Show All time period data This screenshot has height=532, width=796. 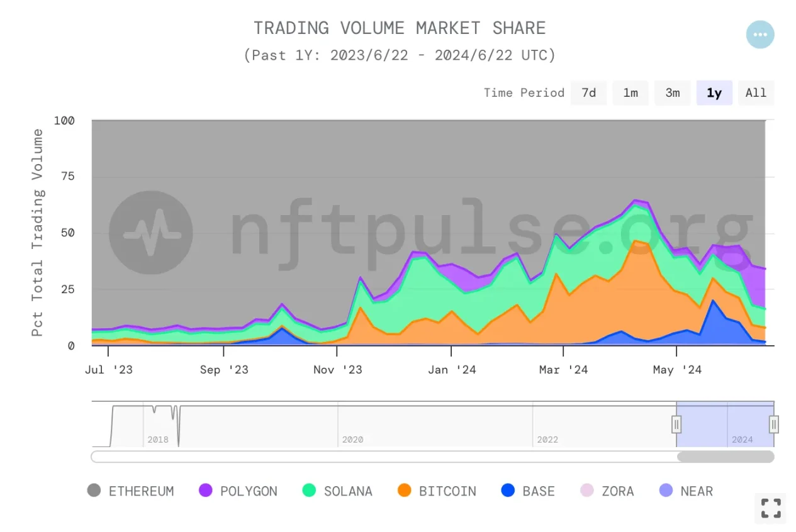click(x=756, y=93)
